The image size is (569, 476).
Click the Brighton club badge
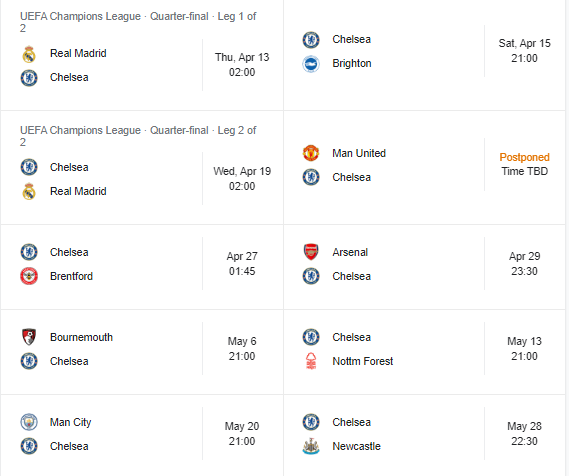click(x=311, y=64)
